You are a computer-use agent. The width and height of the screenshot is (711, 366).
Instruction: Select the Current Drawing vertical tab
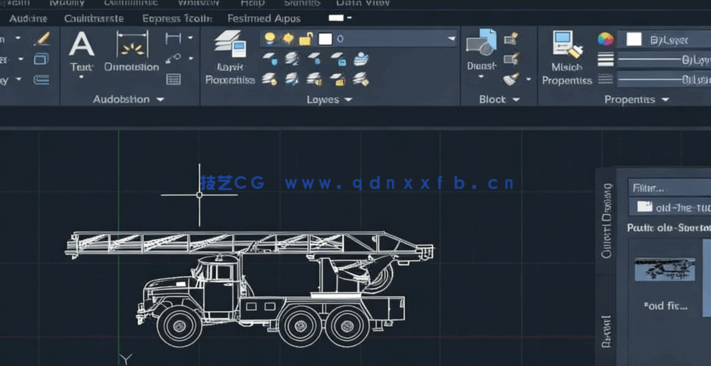[x=606, y=220]
